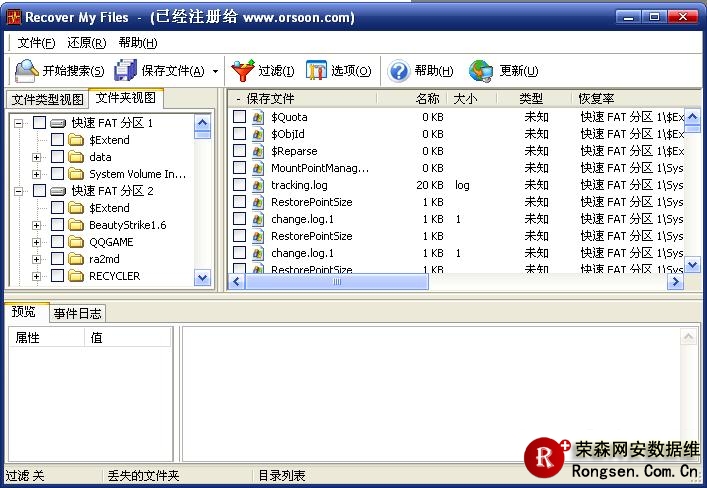Switch to the 文件类型视图 tab
Image resolution: width=707 pixels, height=488 pixels.
click(x=47, y=99)
